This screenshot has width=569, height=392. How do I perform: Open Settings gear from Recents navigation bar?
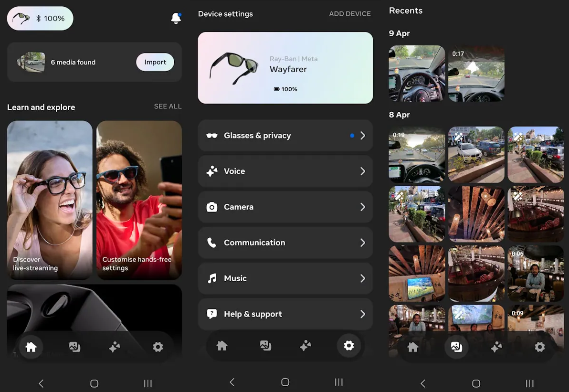tap(540, 347)
